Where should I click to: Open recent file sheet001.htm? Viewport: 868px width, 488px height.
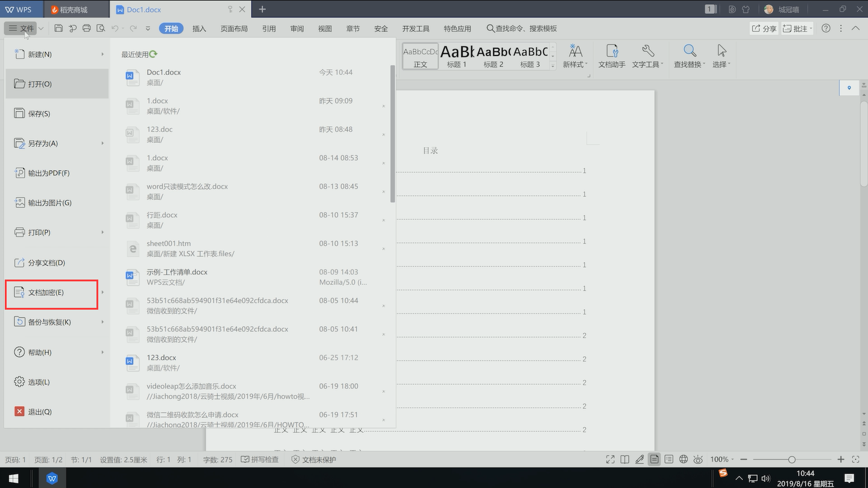[x=253, y=248]
